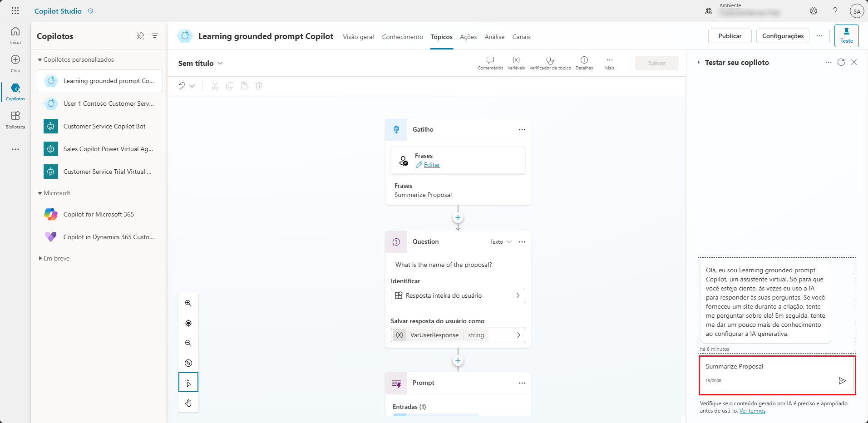Activate the hand pan tool

[188, 403]
